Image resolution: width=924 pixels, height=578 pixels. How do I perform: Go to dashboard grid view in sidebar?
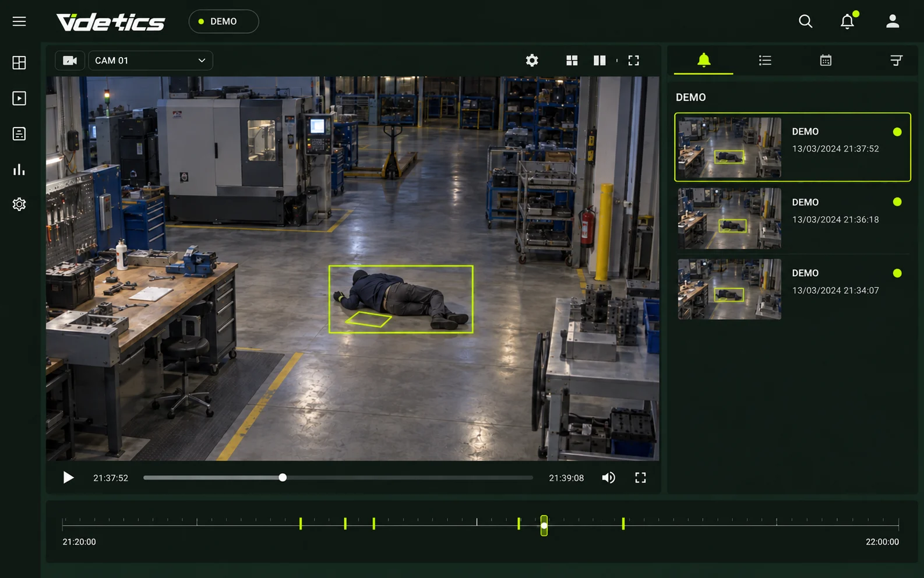coord(19,63)
